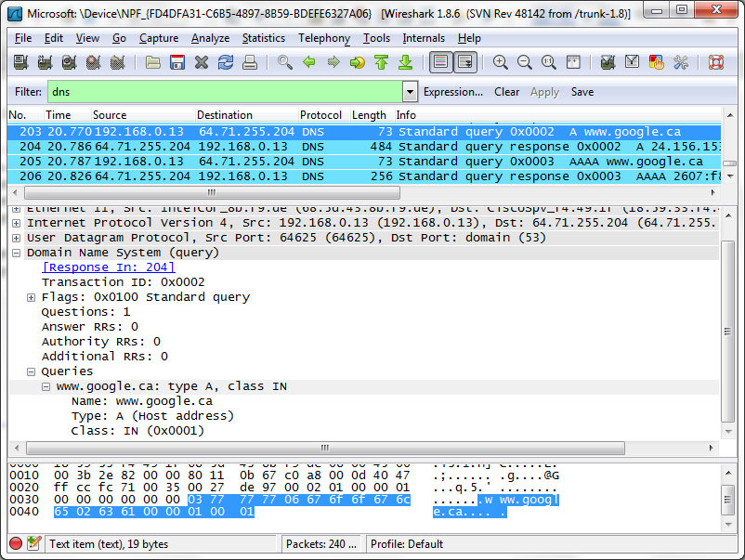Select Name: www.google.ca detail line

142,401
